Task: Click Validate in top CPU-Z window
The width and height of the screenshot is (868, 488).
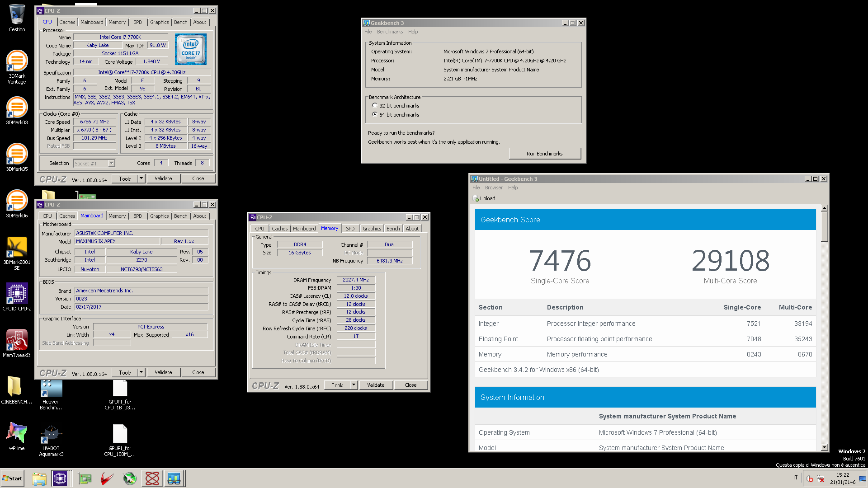Action: 163,178
